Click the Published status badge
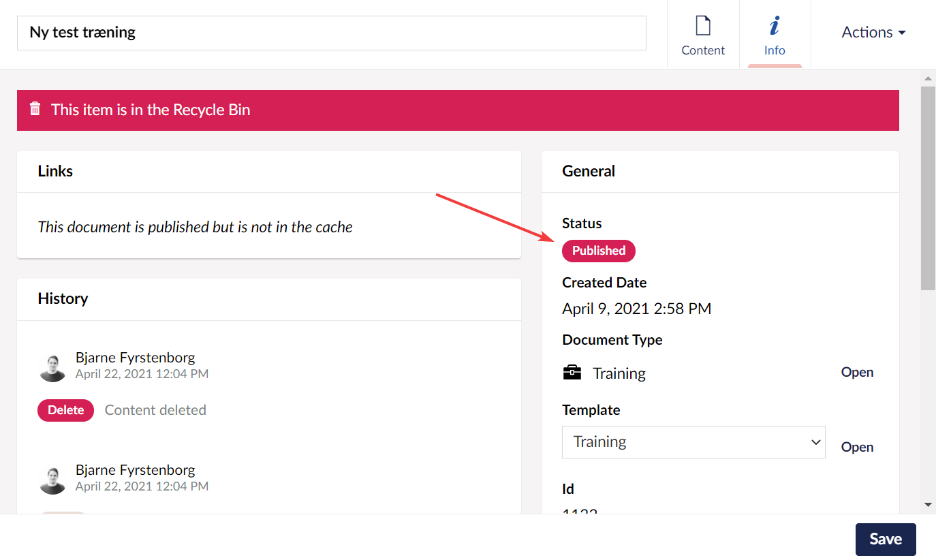The width and height of the screenshot is (936, 560). [x=598, y=251]
